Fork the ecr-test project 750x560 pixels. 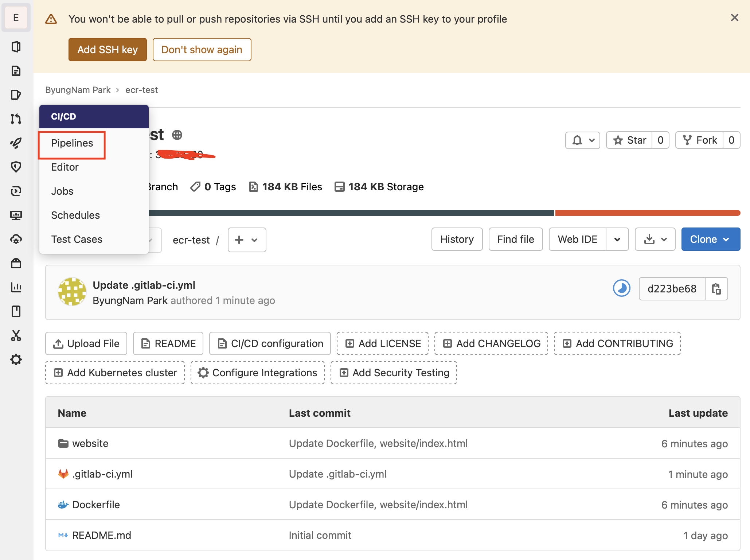(x=699, y=140)
